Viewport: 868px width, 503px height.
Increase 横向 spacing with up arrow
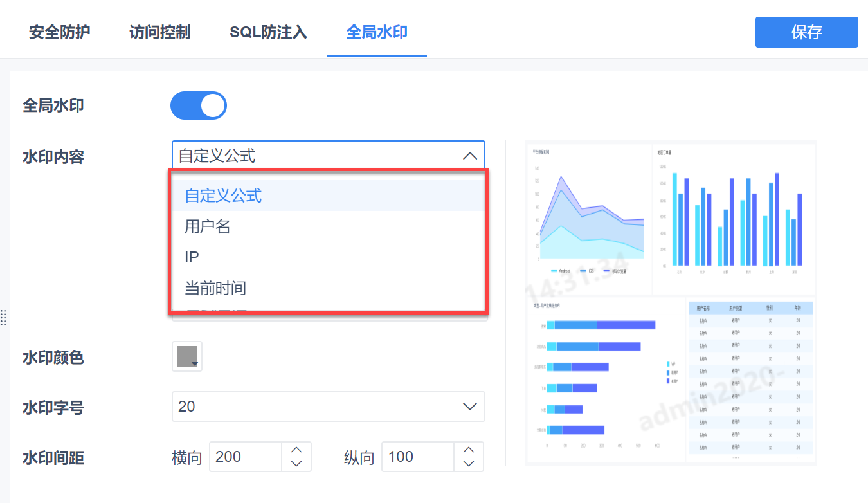(296, 450)
